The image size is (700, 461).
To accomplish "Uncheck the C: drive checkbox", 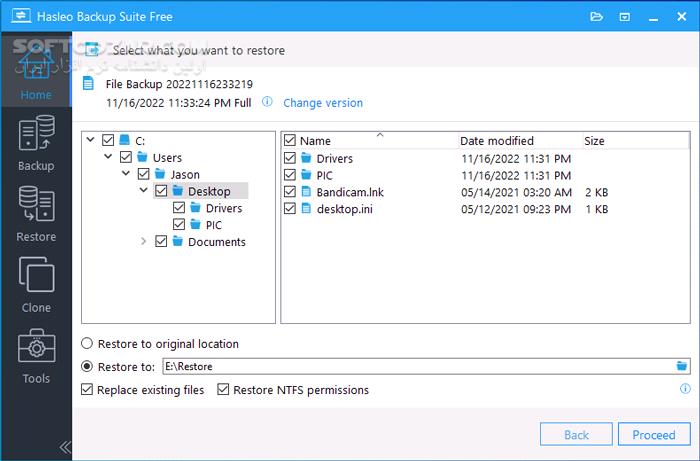I will click(x=108, y=140).
